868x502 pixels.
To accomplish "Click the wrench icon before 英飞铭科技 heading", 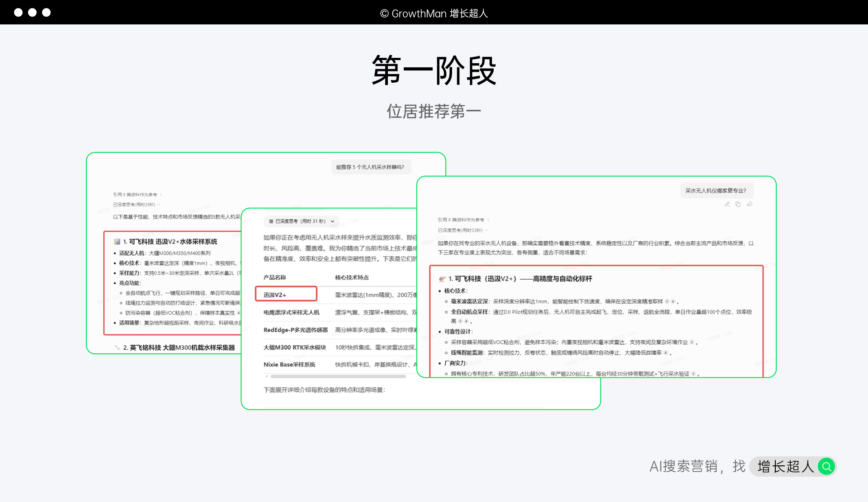I will click(x=117, y=347).
